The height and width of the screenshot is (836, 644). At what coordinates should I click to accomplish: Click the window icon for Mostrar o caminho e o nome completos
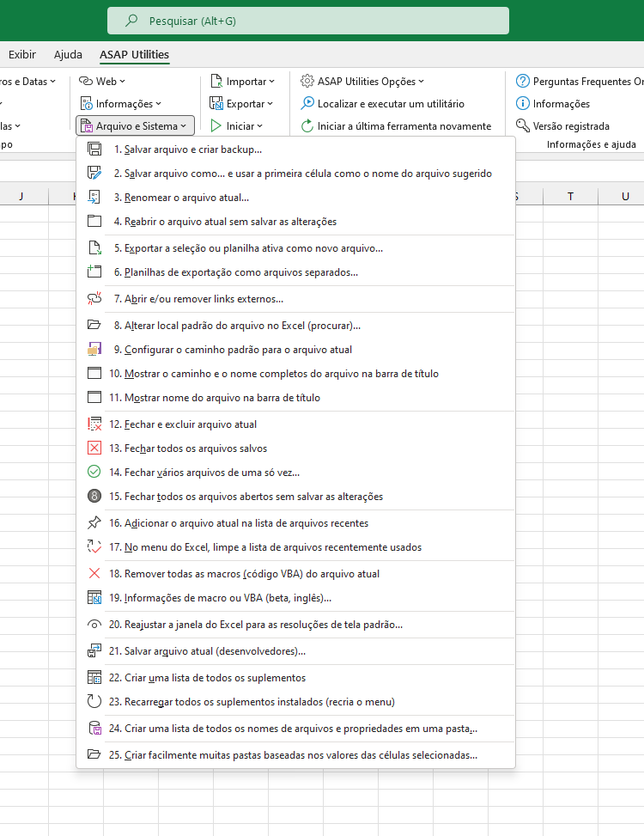(94, 373)
